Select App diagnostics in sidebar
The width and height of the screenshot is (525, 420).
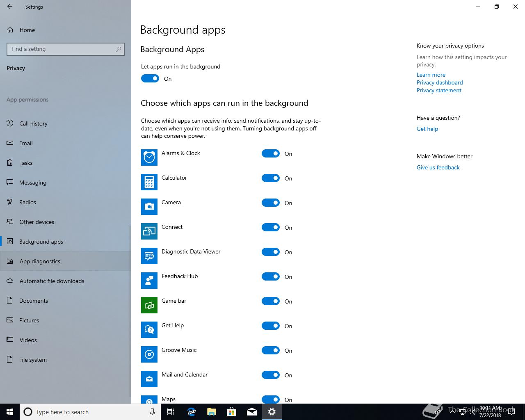[65, 261]
